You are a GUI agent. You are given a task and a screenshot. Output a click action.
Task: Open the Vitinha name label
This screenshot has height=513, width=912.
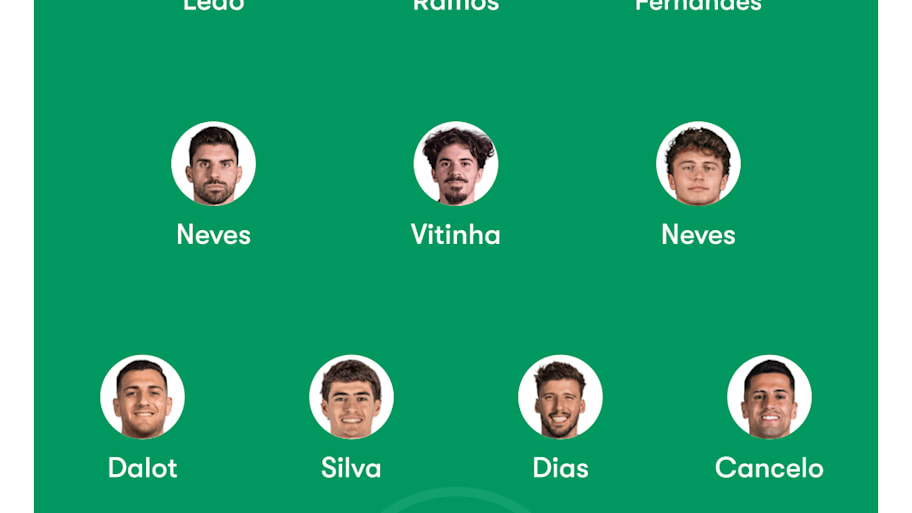pos(455,235)
